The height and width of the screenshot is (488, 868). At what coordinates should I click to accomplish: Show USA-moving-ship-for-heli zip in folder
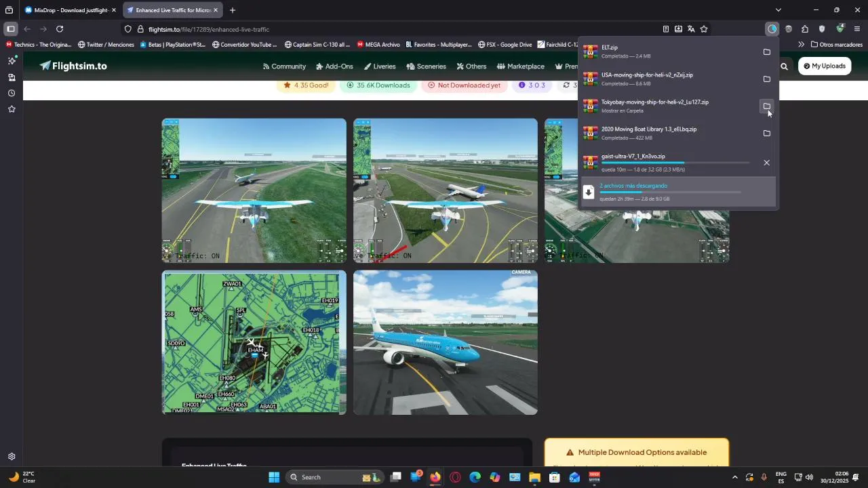[767, 79]
